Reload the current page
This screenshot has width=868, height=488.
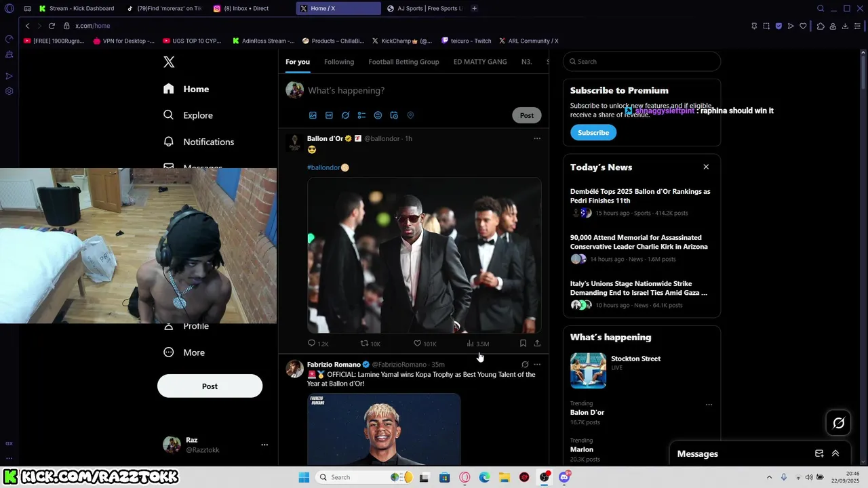[x=51, y=26]
